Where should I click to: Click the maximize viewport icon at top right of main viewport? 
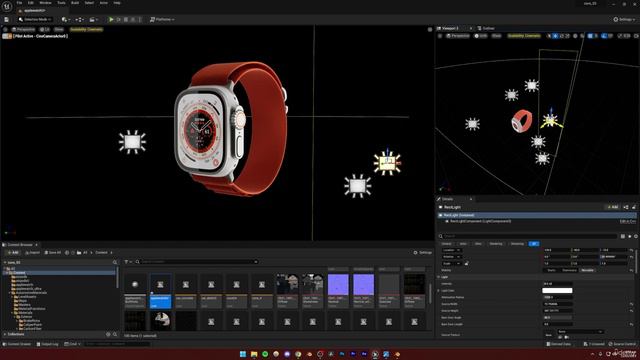[430, 29]
